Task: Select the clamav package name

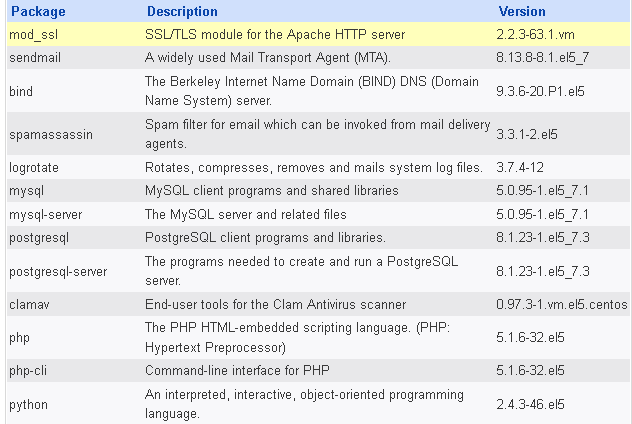Action: 29,304
